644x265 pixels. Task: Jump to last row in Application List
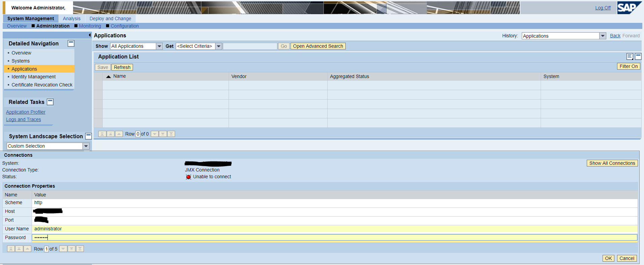171,134
